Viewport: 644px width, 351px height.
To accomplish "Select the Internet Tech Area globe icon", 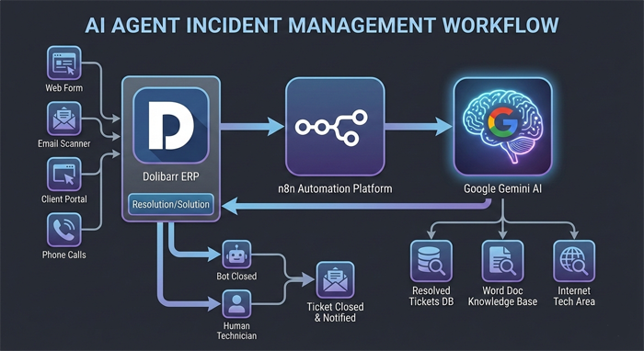I will coord(574,261).
